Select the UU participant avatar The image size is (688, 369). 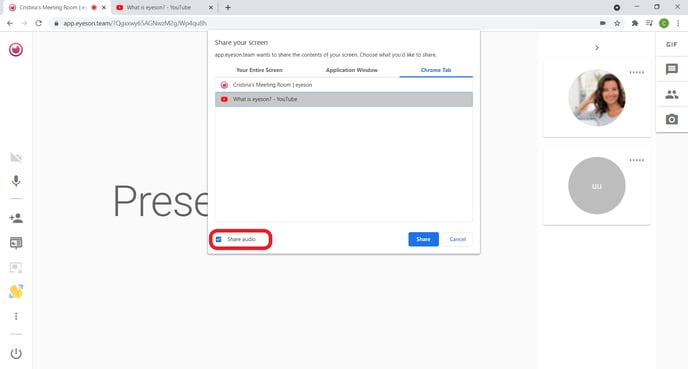click(x=597, y=186)
